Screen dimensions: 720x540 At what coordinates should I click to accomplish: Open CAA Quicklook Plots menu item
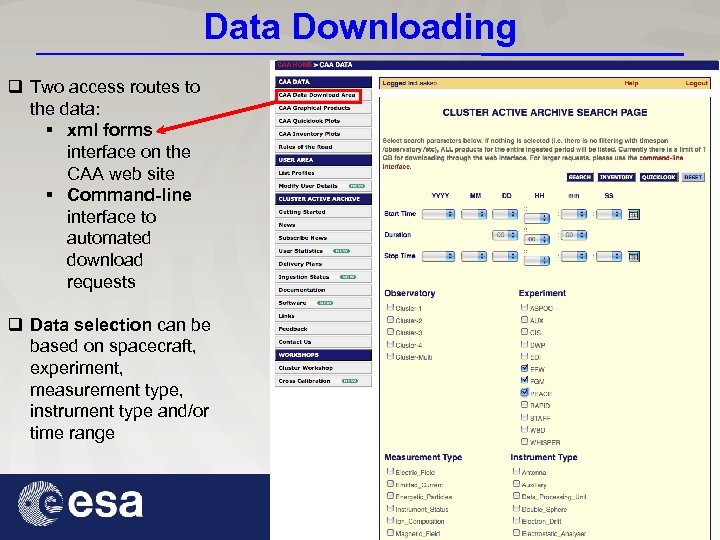(323, 121)
